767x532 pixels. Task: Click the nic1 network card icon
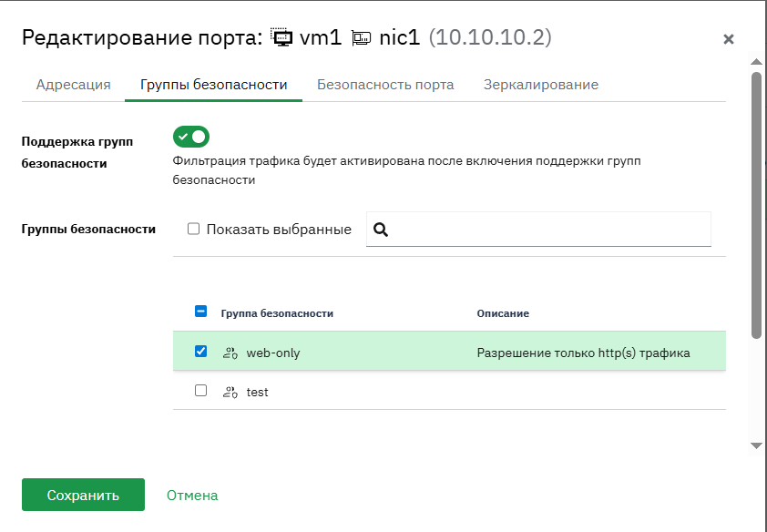361,38
